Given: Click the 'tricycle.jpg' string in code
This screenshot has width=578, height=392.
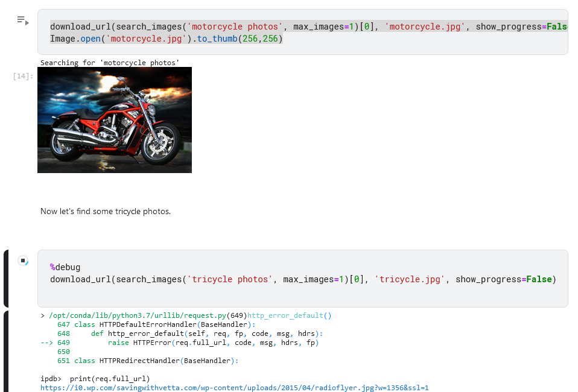Looking at the screenshot, I should click(x=410, y=279).
